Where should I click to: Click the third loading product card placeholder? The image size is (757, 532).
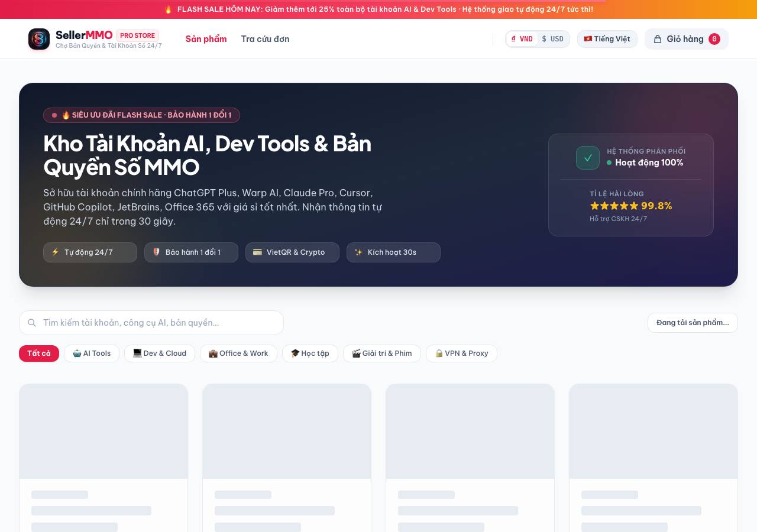470,458
